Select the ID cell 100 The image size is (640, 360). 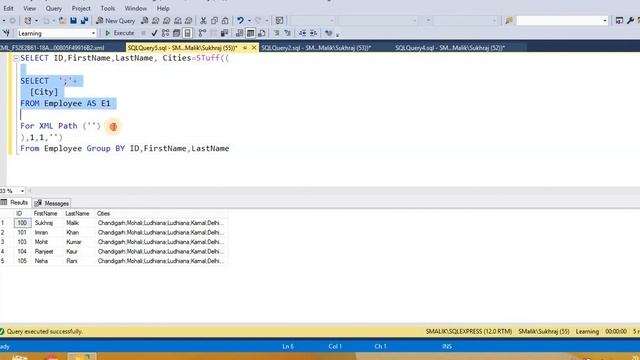(22, 223)
